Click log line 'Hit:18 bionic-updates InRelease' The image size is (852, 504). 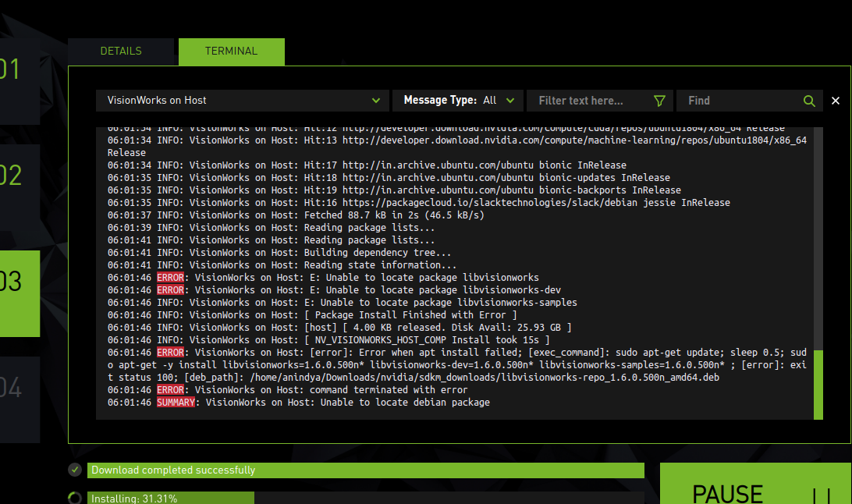point(389,178)
